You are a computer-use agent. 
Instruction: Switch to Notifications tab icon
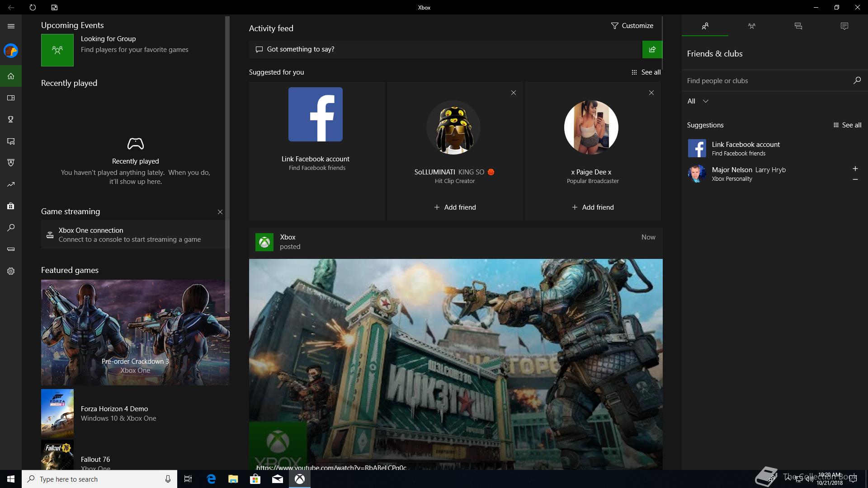[x=844, y=26]
